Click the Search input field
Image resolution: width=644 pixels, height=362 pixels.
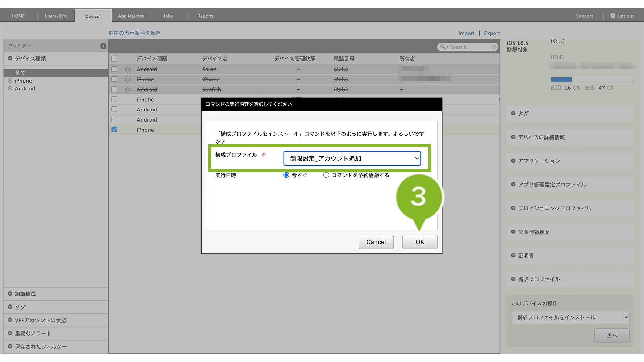(469, 47)
